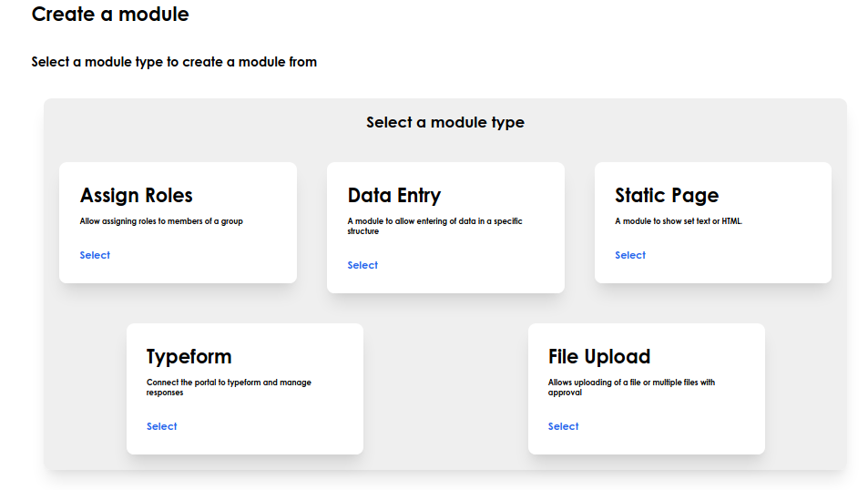Click 'A module to allow entering of data' description
Screen dimensions: 868x490
(434, 226)
